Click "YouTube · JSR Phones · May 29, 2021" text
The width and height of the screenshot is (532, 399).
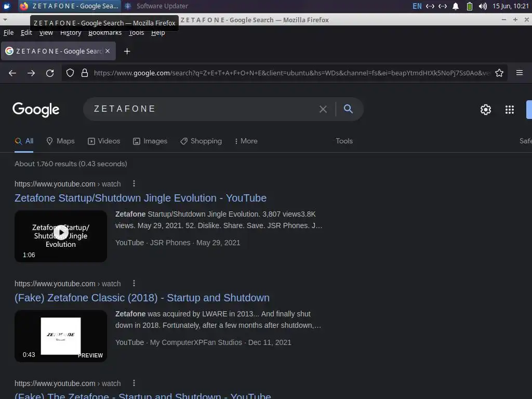point(178,243)
